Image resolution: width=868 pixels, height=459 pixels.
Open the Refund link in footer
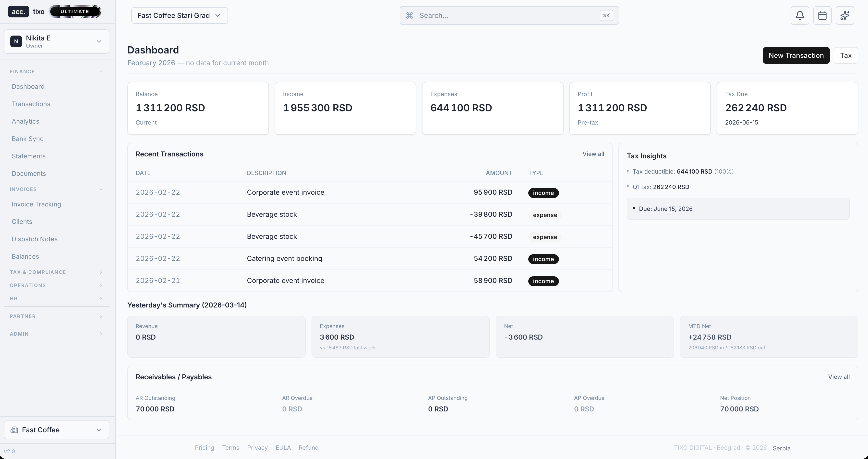308,447
